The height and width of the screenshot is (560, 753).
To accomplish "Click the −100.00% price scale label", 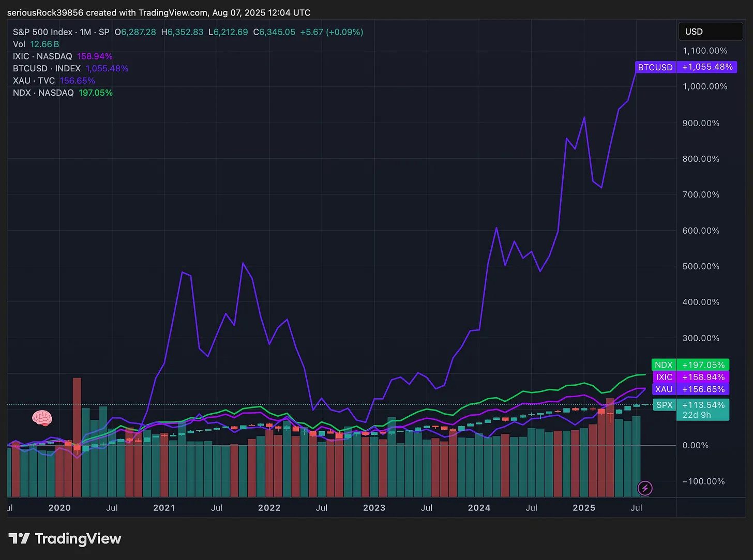I will coord(703,481).
